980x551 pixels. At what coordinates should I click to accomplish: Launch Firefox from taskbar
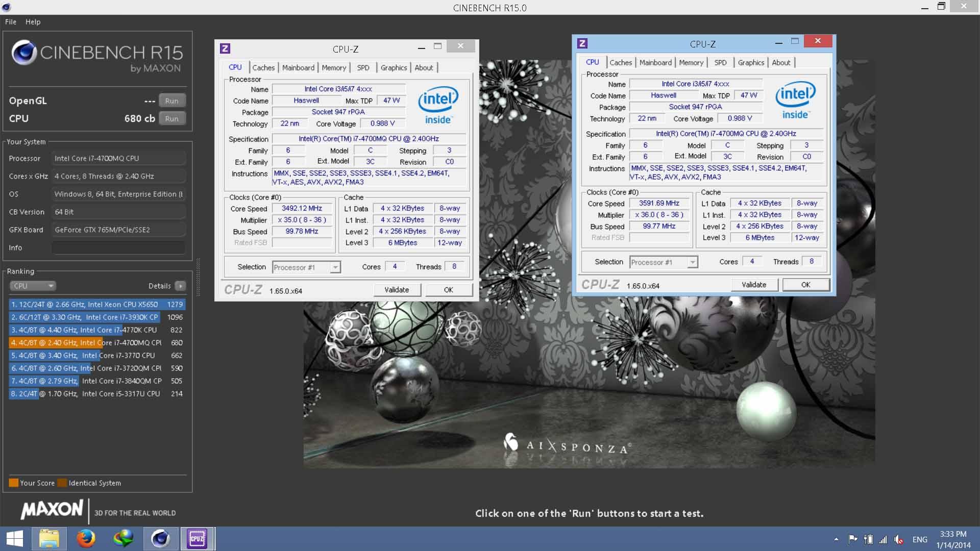(86, 539)
